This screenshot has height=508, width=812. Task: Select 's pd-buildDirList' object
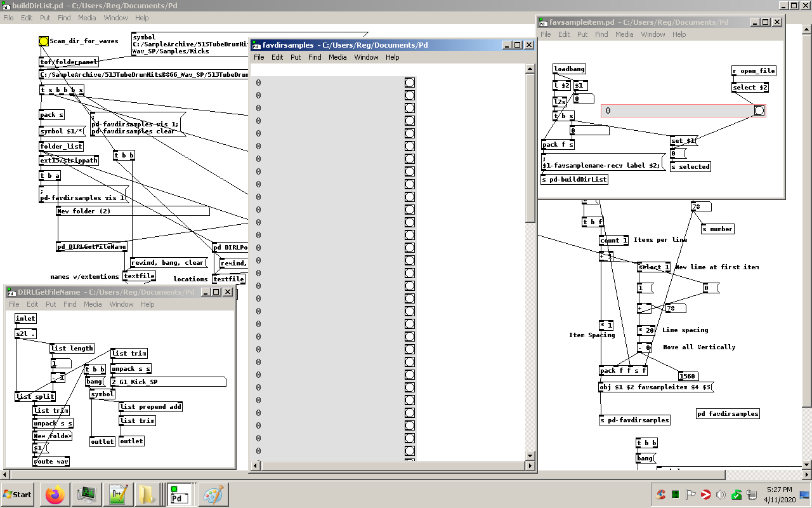(x=575, y=179)
